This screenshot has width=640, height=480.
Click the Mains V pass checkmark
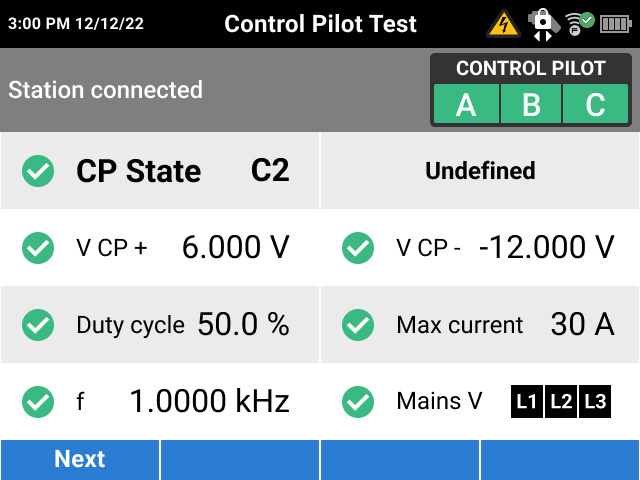click(358, 402)
